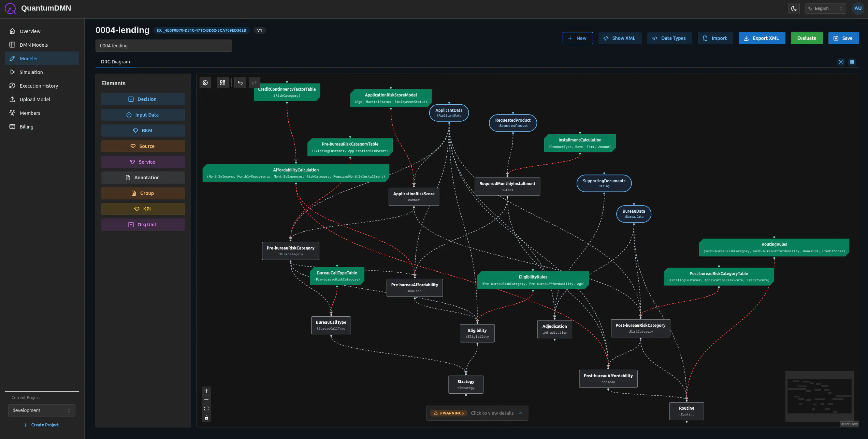Screen dimensions: 868x439
Task: Toggle dark mode moon icon
Action: point(794,9)
